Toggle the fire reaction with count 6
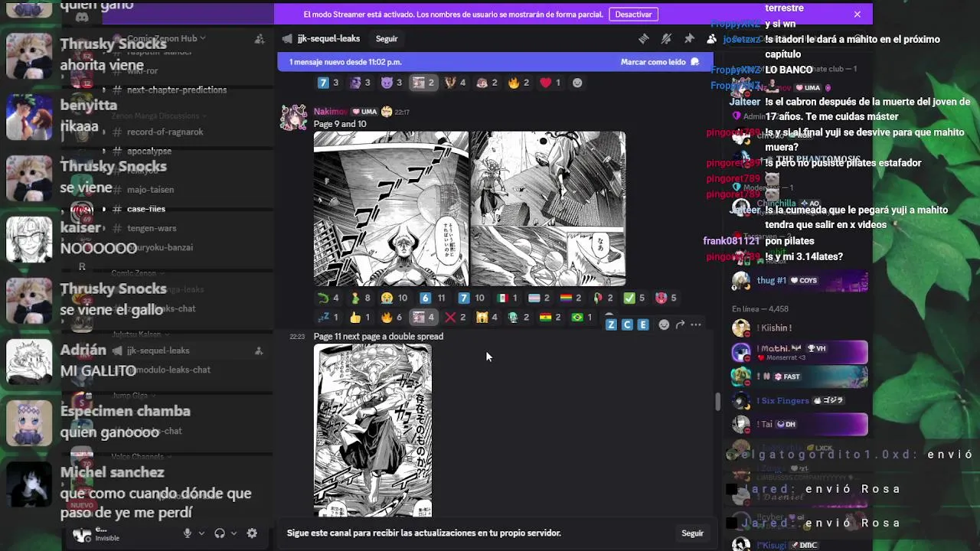980x551 pixels. [391, 317]
